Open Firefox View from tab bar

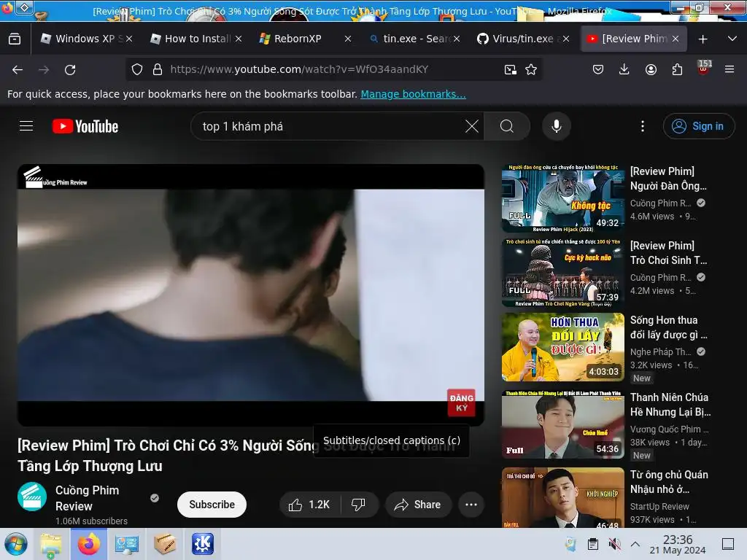click(x=15, y=39)
